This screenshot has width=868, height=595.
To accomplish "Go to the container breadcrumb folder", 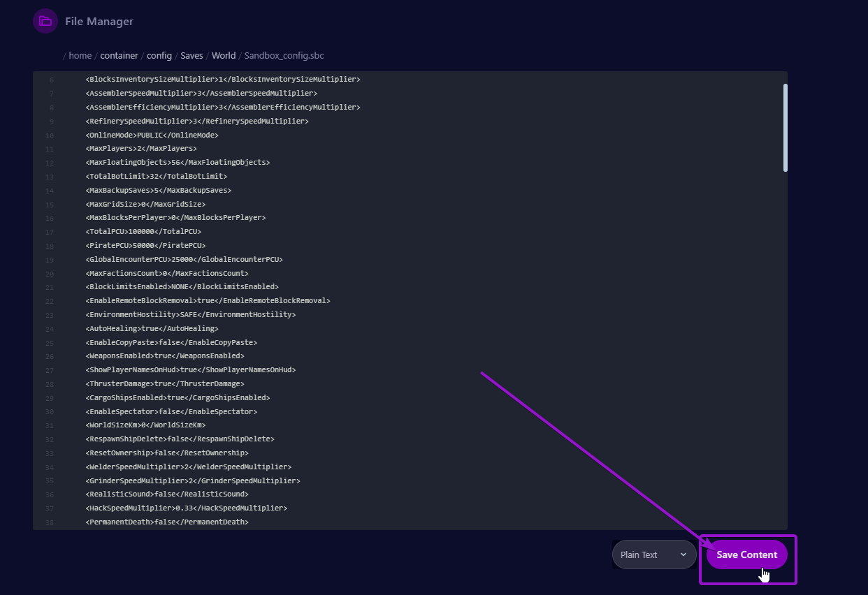I will (119, 55).
